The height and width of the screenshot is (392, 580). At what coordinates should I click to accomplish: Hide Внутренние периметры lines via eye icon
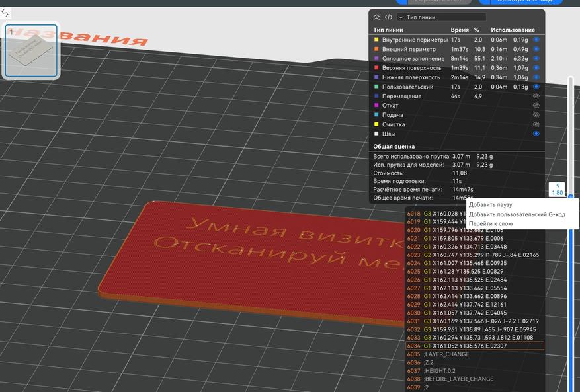[x=536, y=40]
